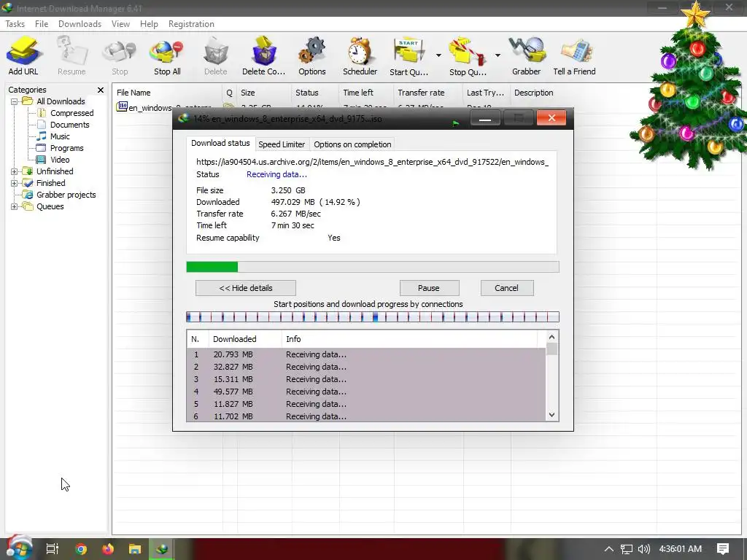Open the Stop Queue dropdown arrow
Viewport: 747px width, 560px height.
[498, 55]
